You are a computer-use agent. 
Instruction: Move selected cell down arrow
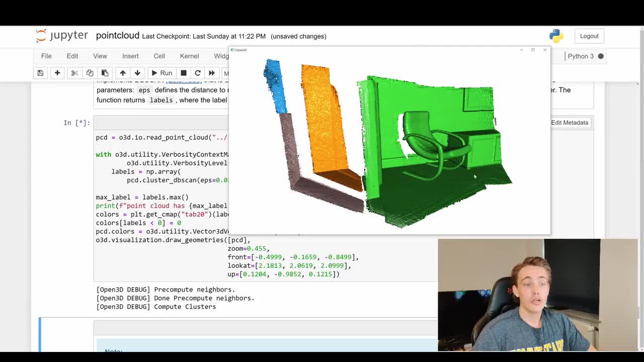point(137,73)
